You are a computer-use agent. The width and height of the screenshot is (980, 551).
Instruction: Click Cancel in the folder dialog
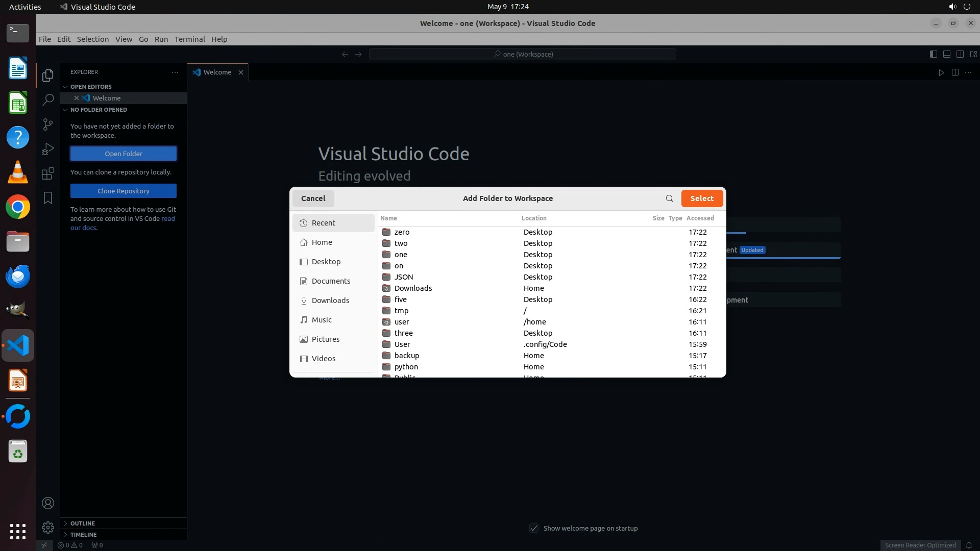313,198
